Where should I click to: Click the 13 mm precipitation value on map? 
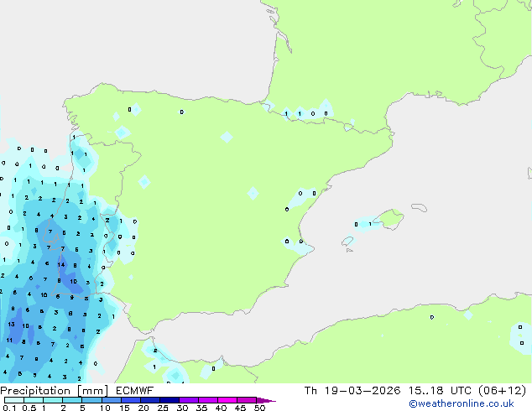[11, 325]
